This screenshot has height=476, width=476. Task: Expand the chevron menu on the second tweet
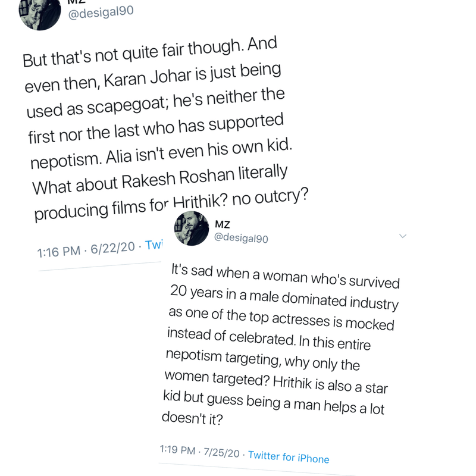[403, 236]
